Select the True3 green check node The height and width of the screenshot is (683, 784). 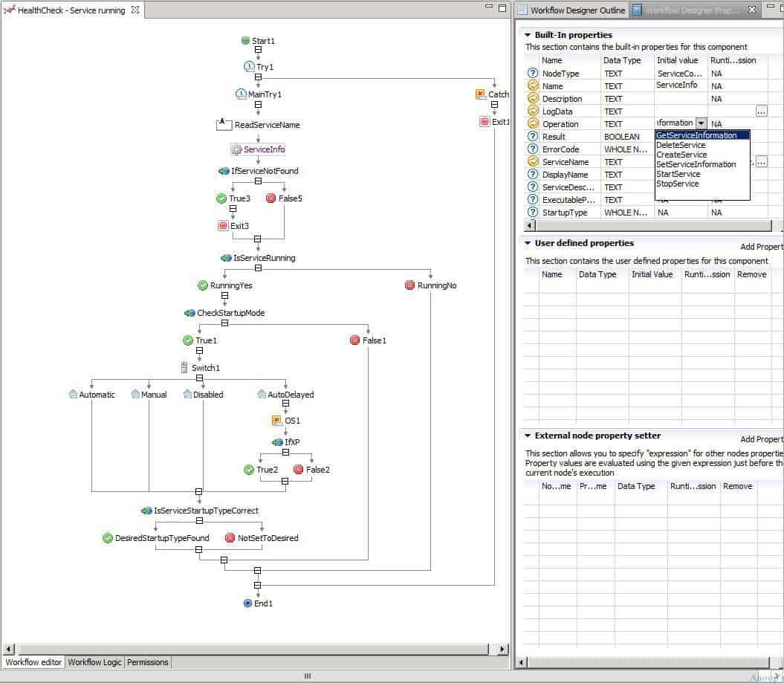221,198
